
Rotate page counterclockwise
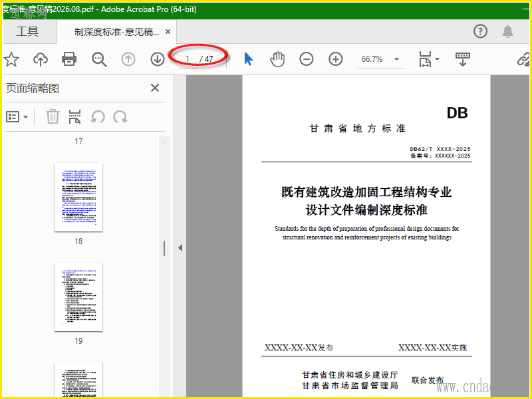[98, 117]
